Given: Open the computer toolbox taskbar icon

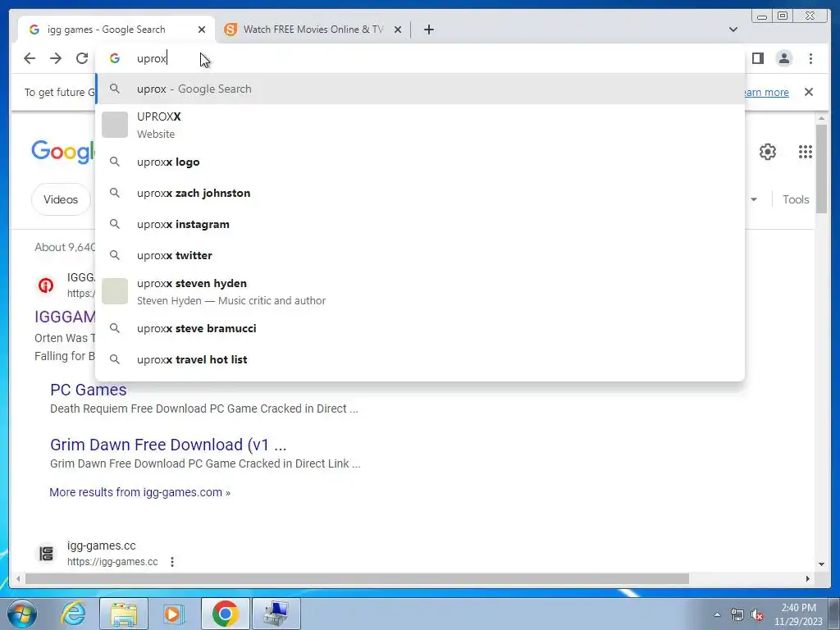Looking at the screenshot, I should tap(276, 614).
